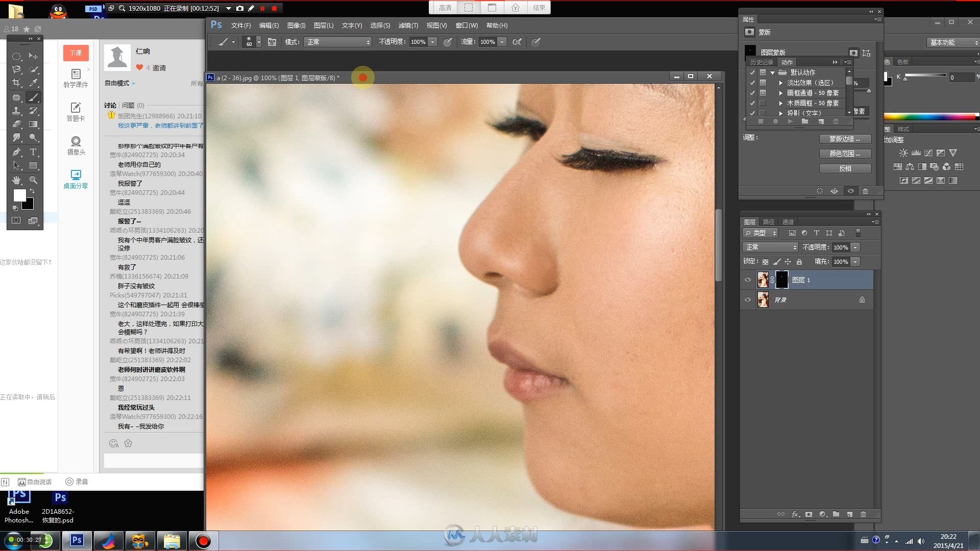Click the 下课 end class button
The width and height of the screenshot is (980, 551).
[x=76, y=53]
